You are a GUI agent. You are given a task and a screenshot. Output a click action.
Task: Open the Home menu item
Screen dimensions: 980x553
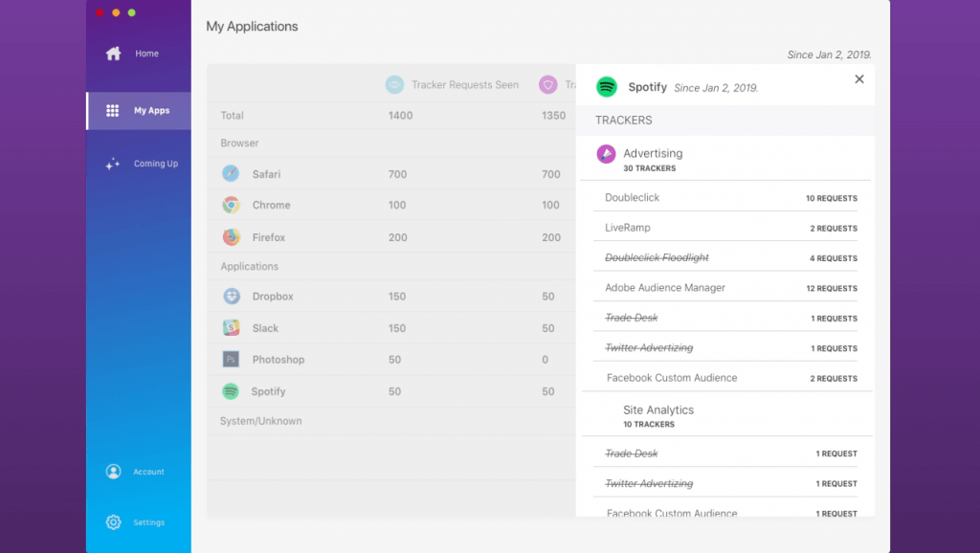coord(139,54)
